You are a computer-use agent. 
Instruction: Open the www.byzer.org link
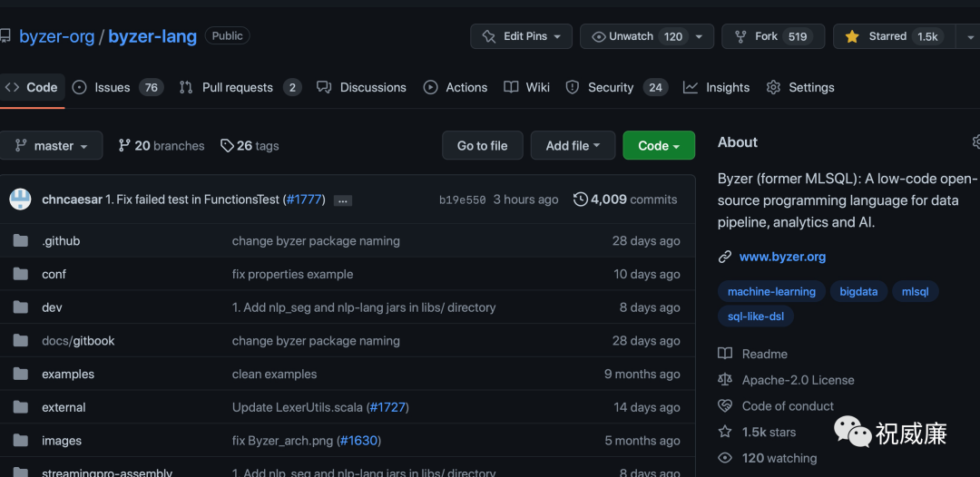click(782, 257)
